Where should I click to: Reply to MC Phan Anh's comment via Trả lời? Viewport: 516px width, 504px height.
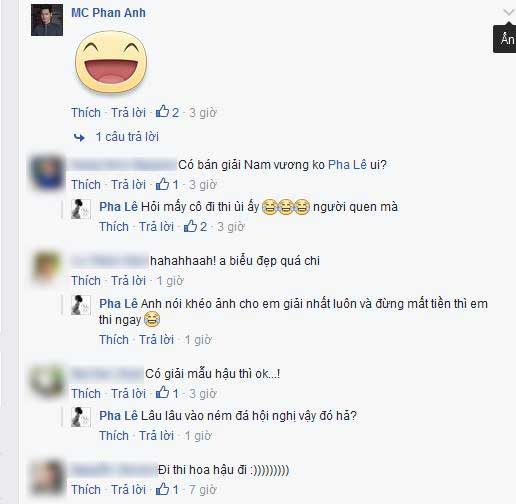click(x=128, y=112)
